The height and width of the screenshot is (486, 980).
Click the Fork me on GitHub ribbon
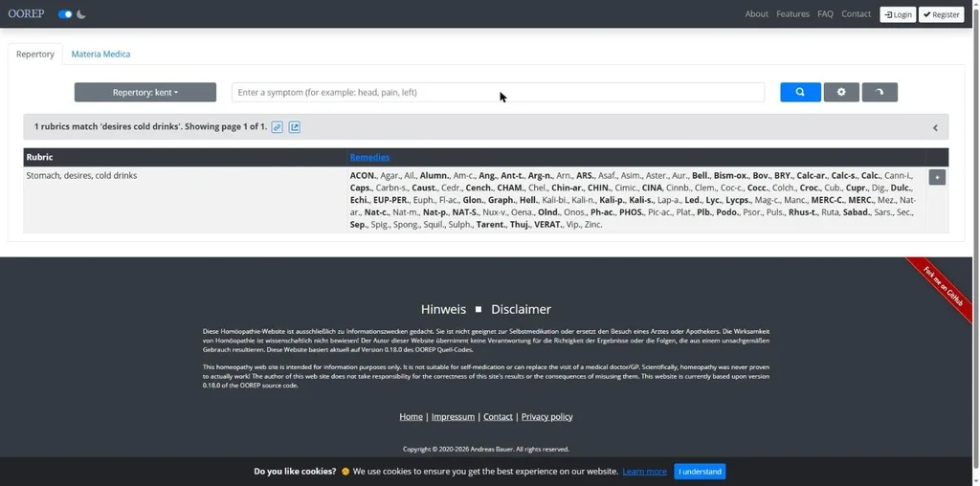click(943, 287)
